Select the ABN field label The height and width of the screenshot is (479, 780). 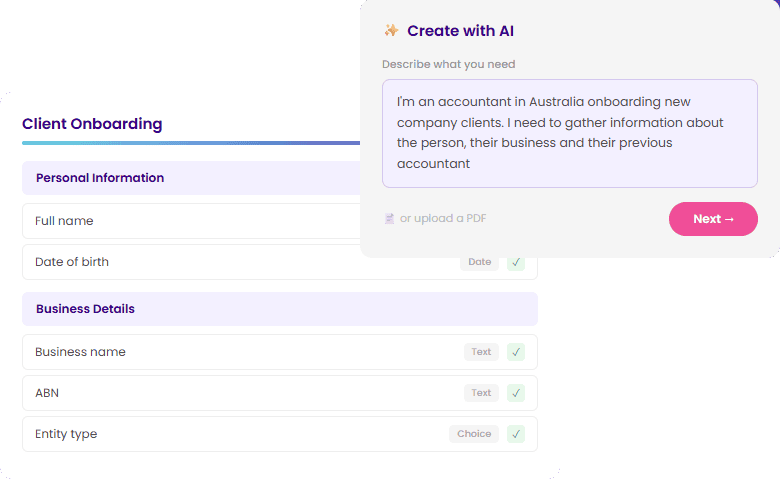47,393
